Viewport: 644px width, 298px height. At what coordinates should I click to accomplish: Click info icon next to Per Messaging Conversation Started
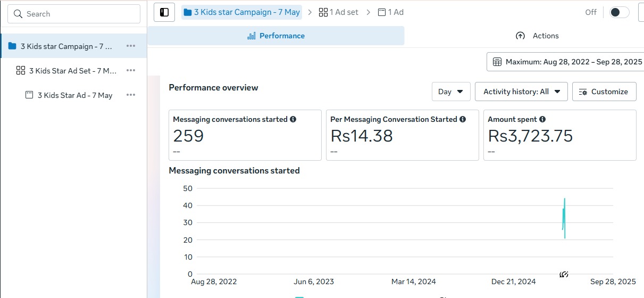(x=463, y=120)
